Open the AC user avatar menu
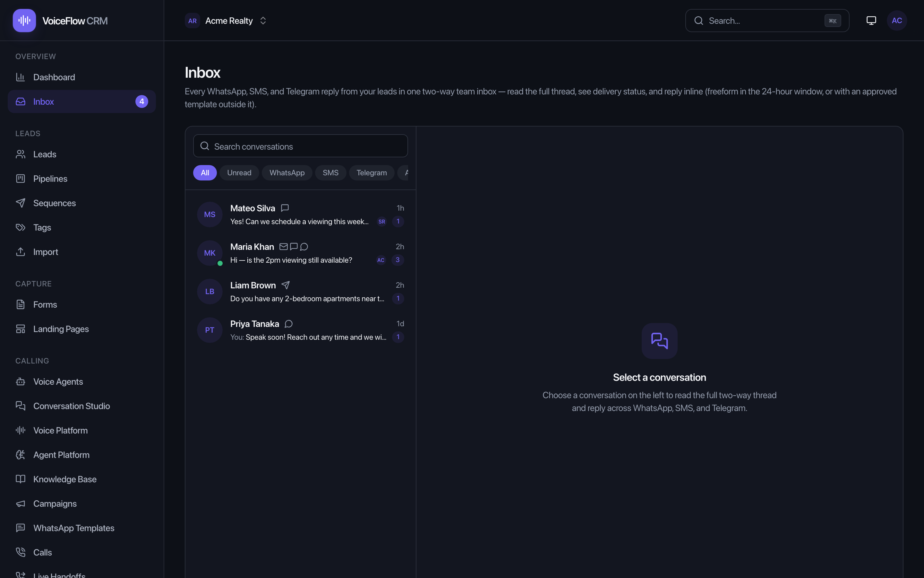This screenshot has width=924, height=578. point(896,21)
